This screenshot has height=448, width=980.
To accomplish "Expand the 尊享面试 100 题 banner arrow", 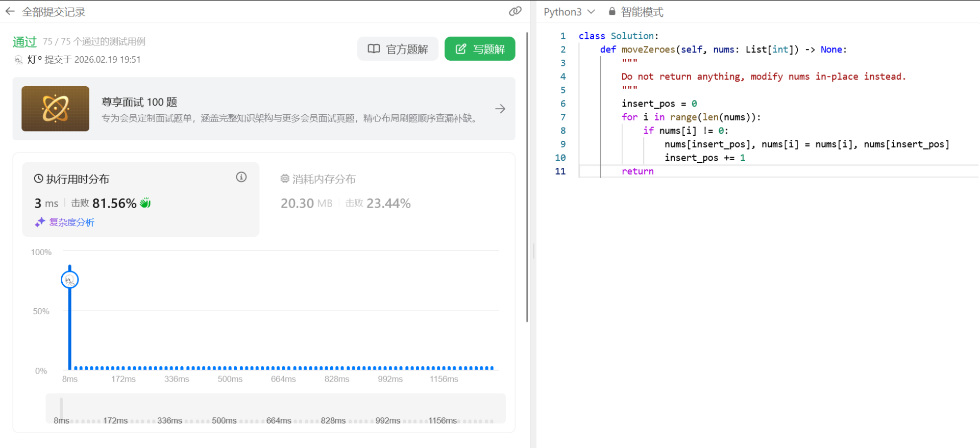I will click(x=500, y=109).
